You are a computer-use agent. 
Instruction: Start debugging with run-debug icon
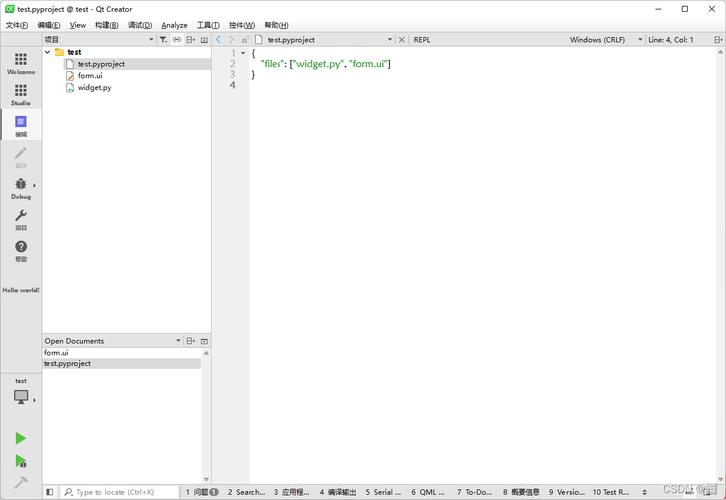20,461
